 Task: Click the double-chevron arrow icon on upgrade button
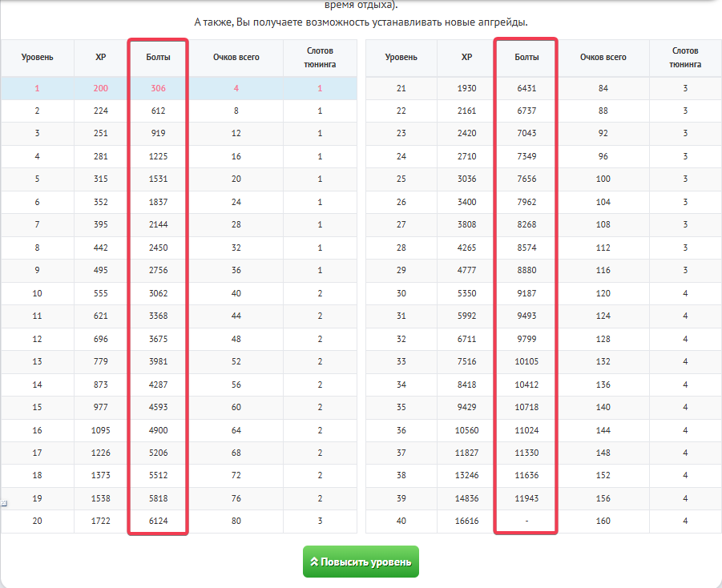[314, 562]
